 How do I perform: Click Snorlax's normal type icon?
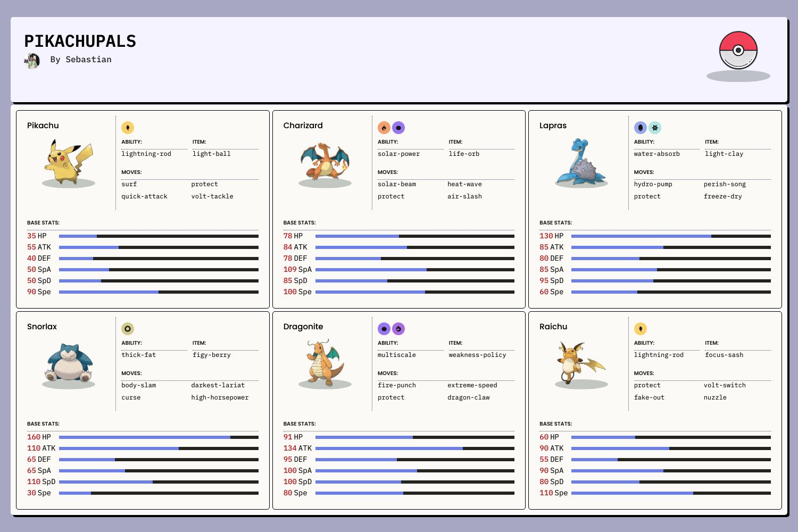tap(128, 329)
